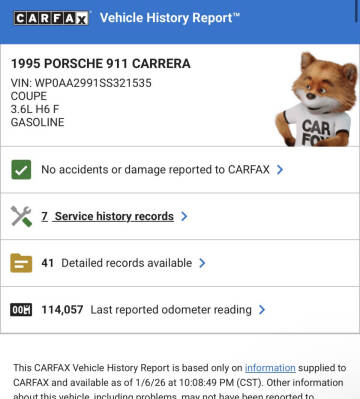This screenshot has height=399, width=360.
Task: Click the Last reported odometer reading text
Action: tap(171, 310)
